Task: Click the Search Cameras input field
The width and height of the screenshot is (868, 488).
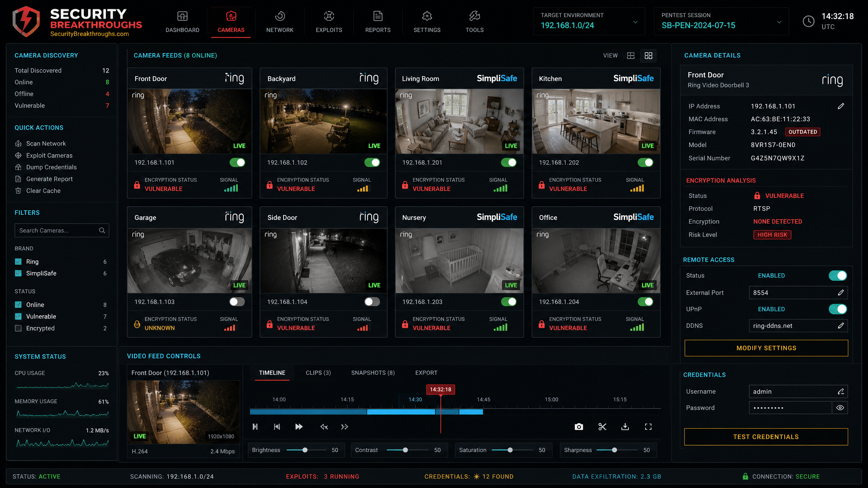Action: 62,230
